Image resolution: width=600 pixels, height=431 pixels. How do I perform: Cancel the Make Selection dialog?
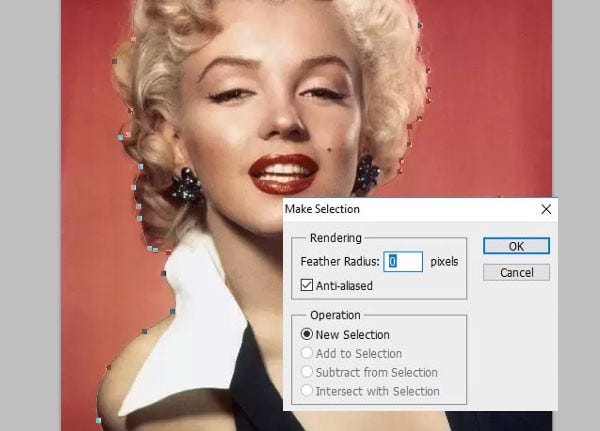point(516,272)
